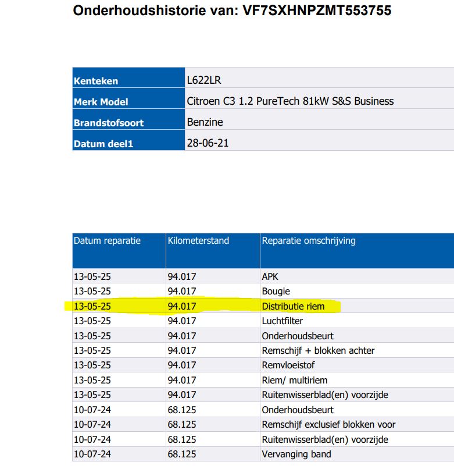Image resolution: width=454 pixels, height=476 pixels.
Task: Click the Datum reparatie column header
Action: click(x=107, y=241)
